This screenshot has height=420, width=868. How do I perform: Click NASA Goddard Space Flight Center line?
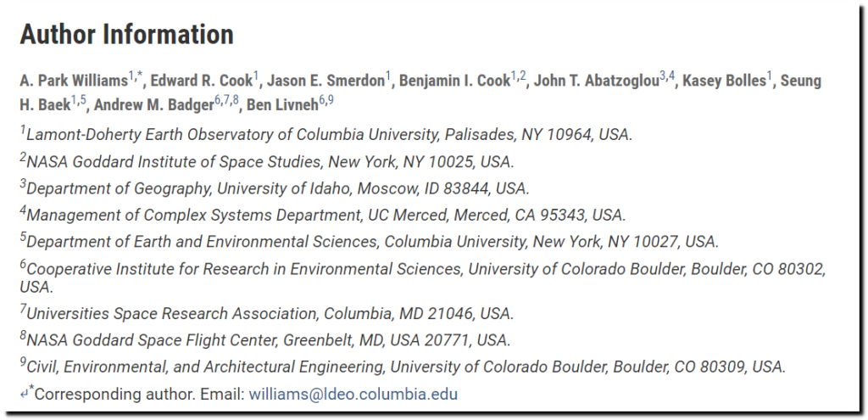click(x=265, y=339)
